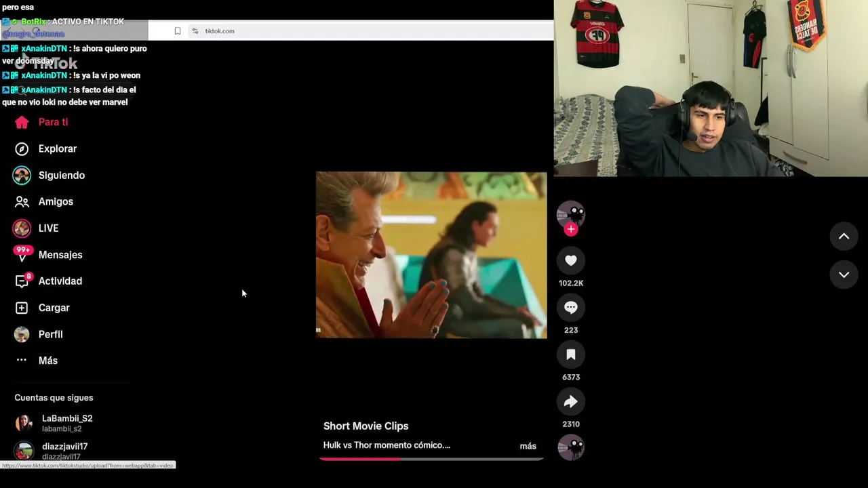Click the 6373 saves count
This screenshot has height=488, width=868.
[x=571, y=377]
